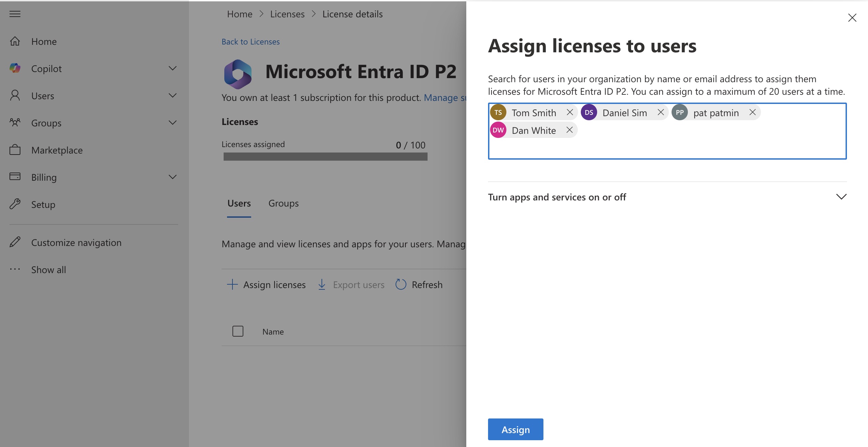The width and height of the screenshot is (868, 447).
Task: Remove Dan White from selected users
Action: pos(570,130)
